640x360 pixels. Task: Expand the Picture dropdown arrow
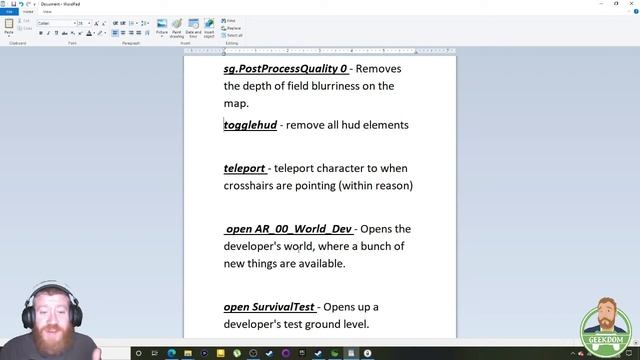162,36
